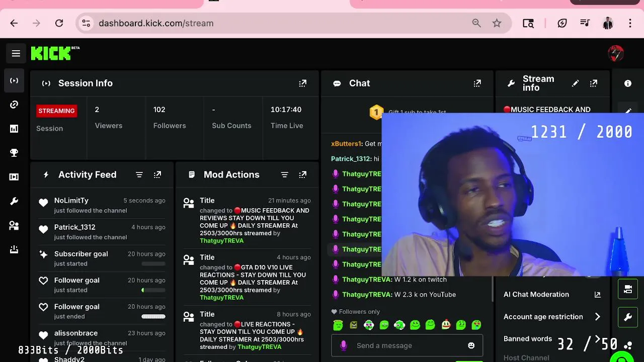Click the NoLimitTy follow entry
Viewport: 644px width, 362px height.
[103, 205]
